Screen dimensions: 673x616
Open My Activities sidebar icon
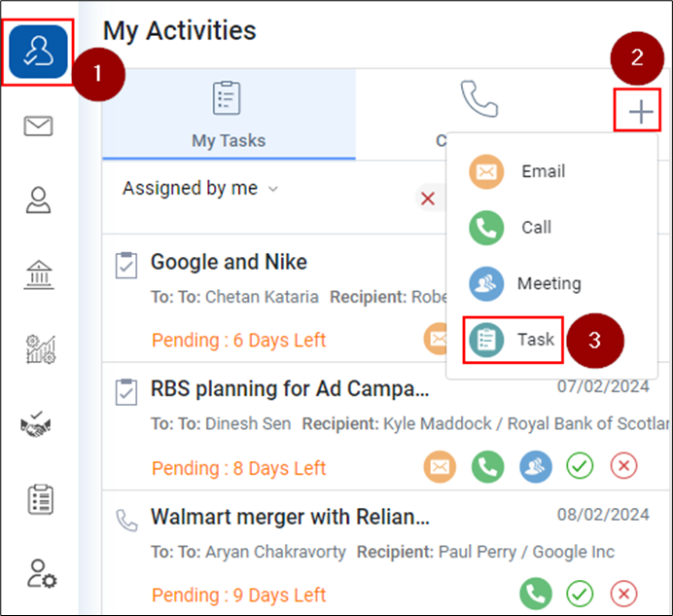(x=38, y=52)
